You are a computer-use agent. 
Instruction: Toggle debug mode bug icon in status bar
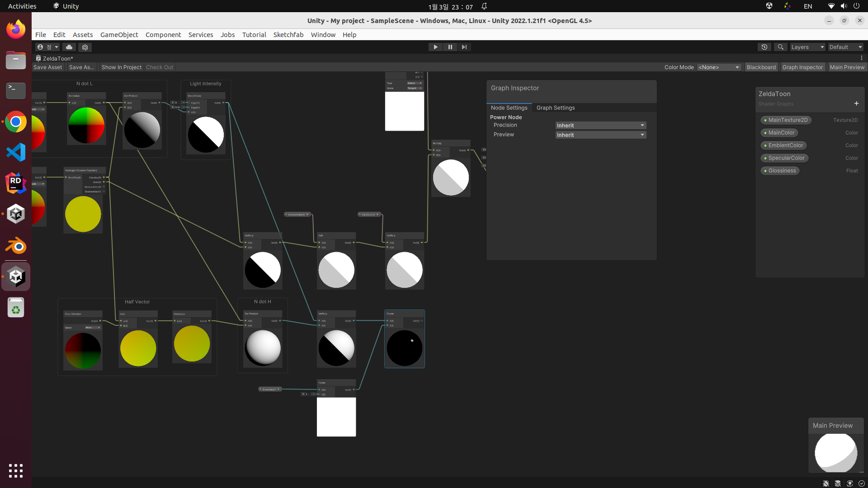tap(826, 483)
